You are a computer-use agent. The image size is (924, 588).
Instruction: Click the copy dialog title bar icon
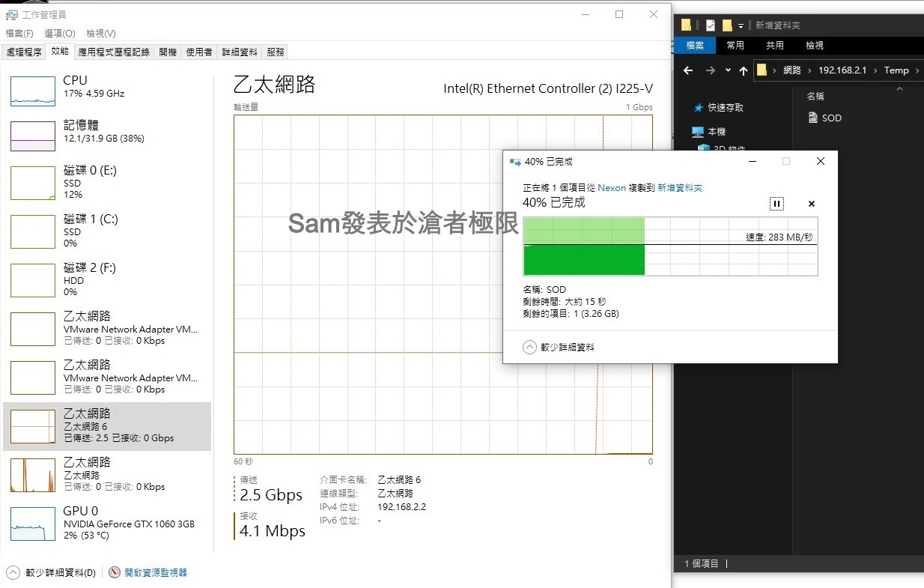tap(515, 162)
